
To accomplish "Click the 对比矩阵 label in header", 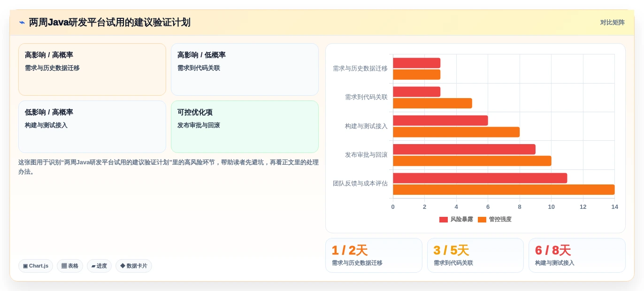I will [612, 23].
